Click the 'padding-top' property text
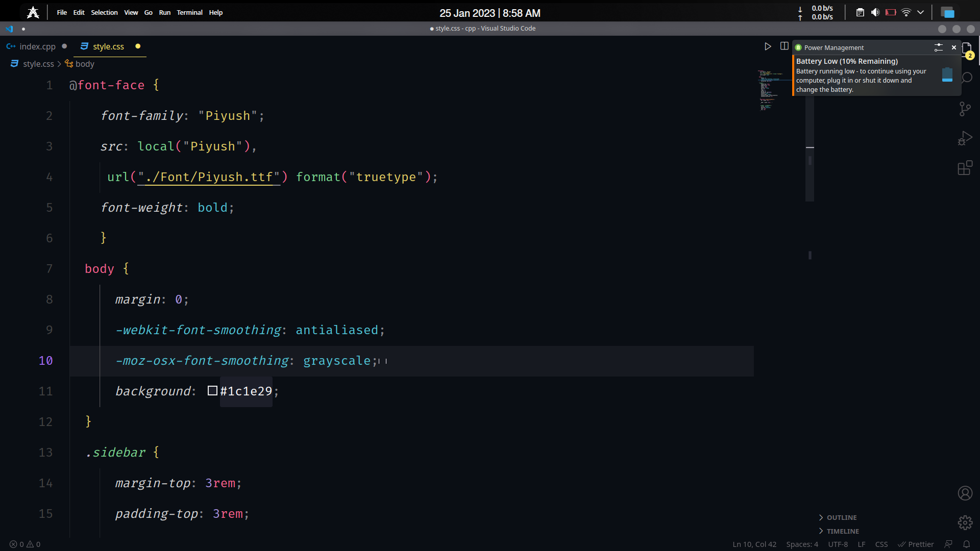Image resolution: width=980 pixels, height=551 pixels. click(157, 514)
